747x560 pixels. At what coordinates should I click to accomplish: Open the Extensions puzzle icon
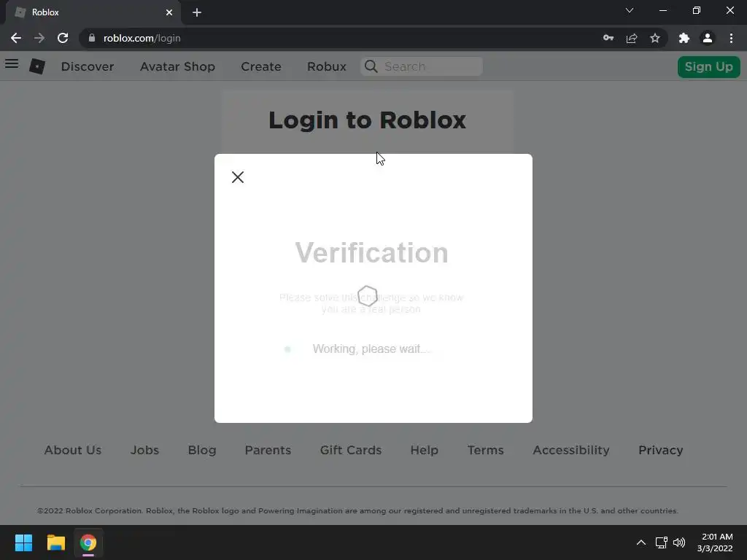[x=684, y=38]
